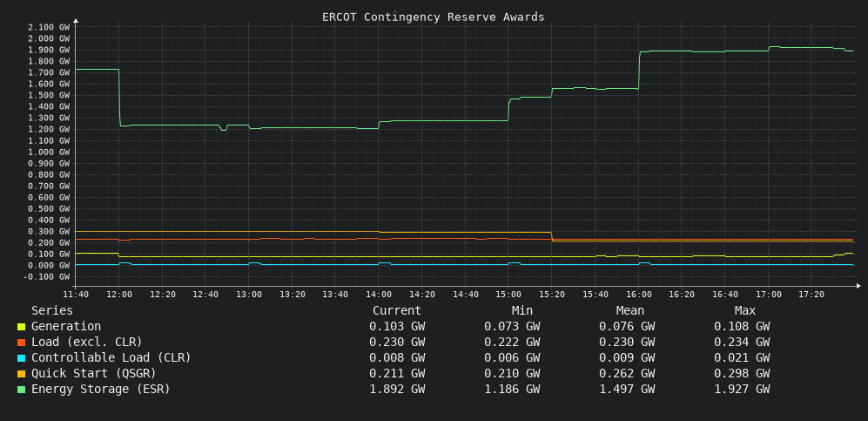Click Generation min value 0.073 GW
The image size is (868, 421).
tap(512, 326)
